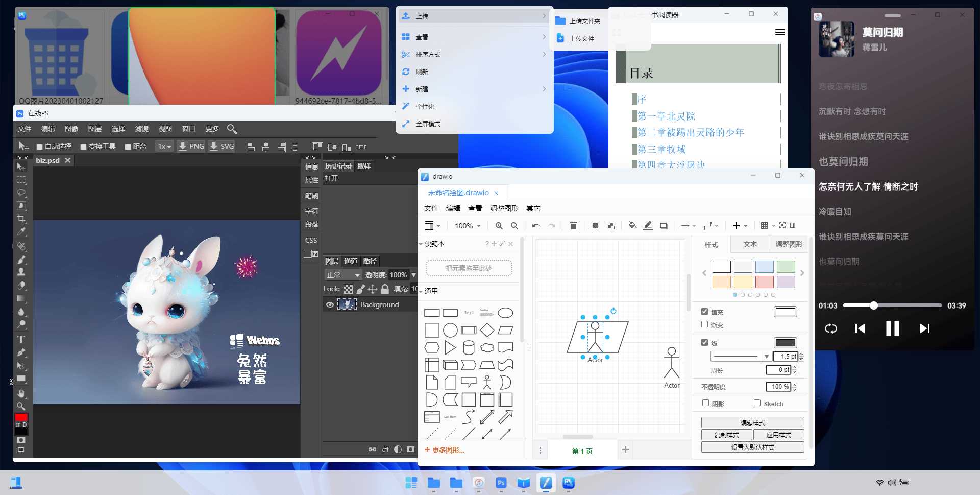The height and width of the screenshot is (495, 980).
Task: Zoom in on the drawio canvas with magnifier icon
Action: pos(499,225)
